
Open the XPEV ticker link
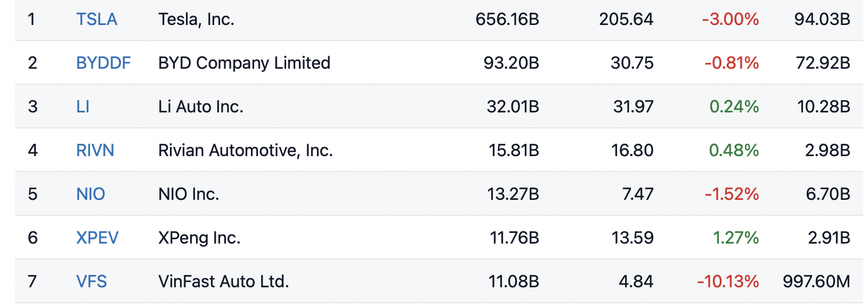pyautogui.click(x=97, y=238)
